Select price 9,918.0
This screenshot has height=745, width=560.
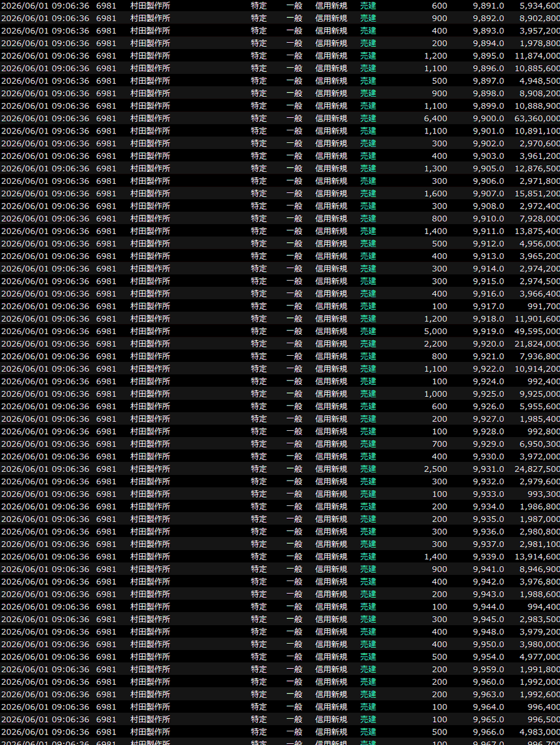click(x=488, y=318)
